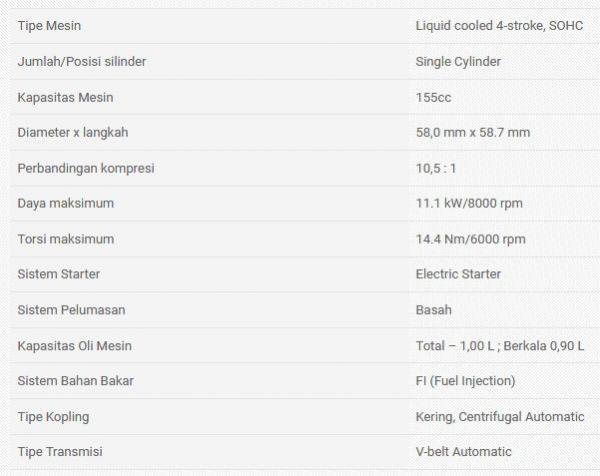Screen dimensions: 600x476
Task: Select the 155cc engine capacity value
Action: coord(434,97)
